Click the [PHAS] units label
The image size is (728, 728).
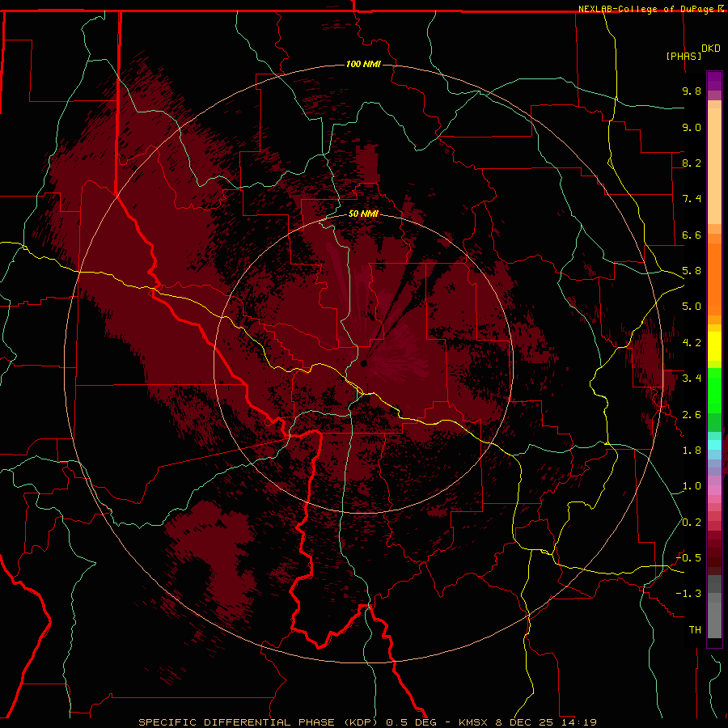(x=684, y=56)
